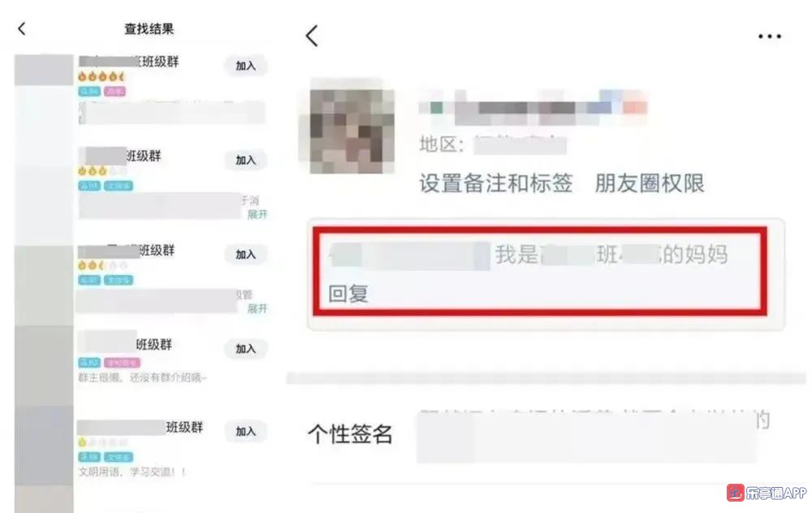
Task: Join the second 班级群 in the list
Action: point(245,160)
